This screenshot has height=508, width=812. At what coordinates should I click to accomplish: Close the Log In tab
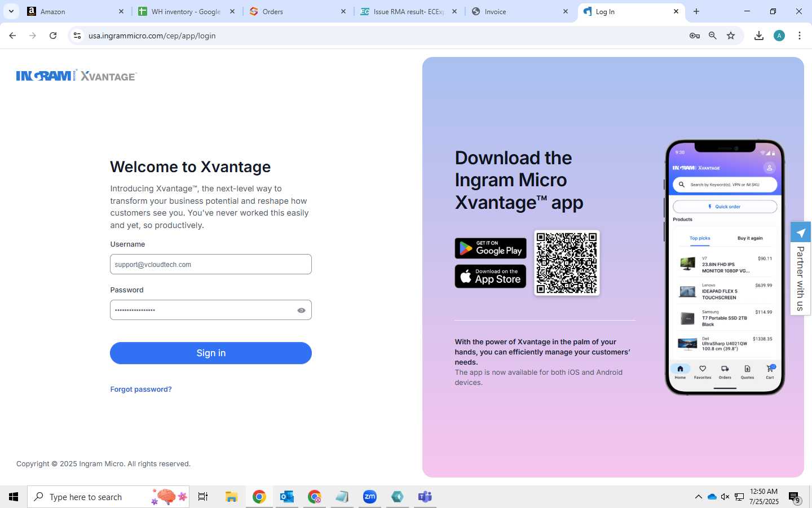676,11
